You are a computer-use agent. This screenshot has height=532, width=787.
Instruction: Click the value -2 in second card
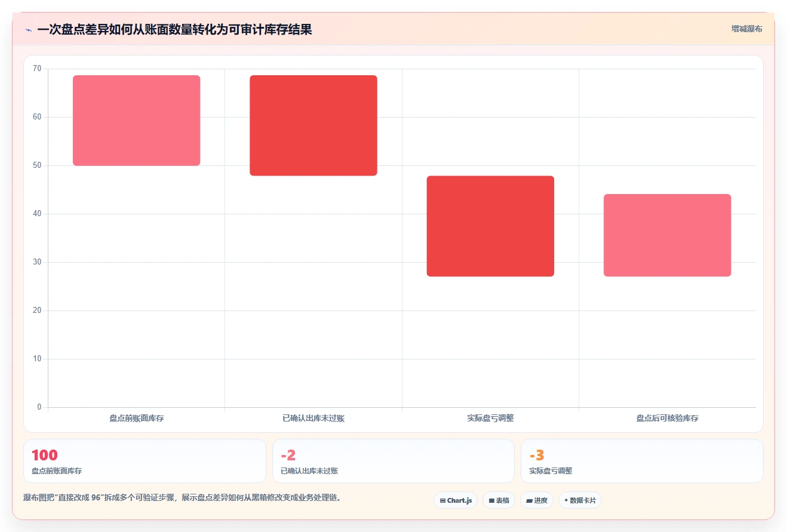pos(288,456)
